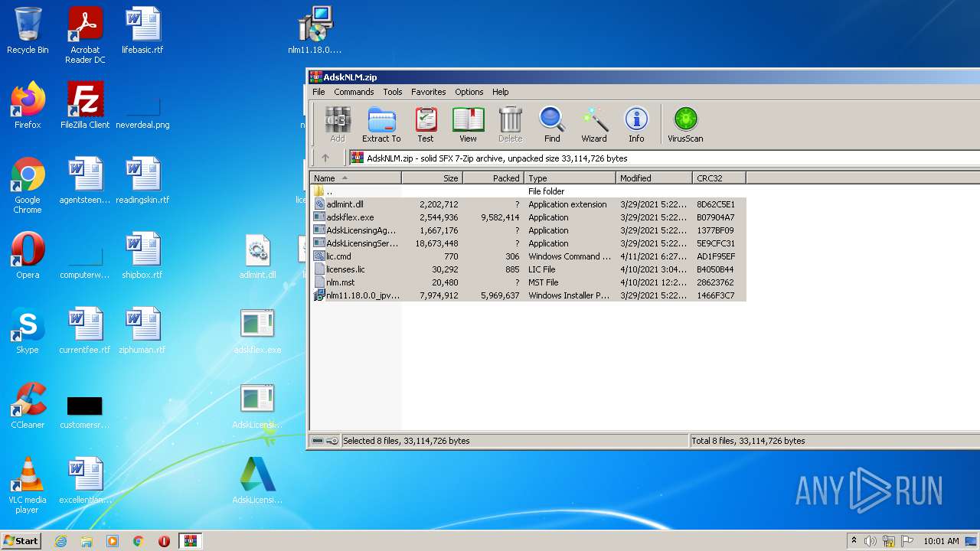The height and width of the screenshot is (551, 980).
Task: Click the Find toolbar icon
Action: pos(552,125)
